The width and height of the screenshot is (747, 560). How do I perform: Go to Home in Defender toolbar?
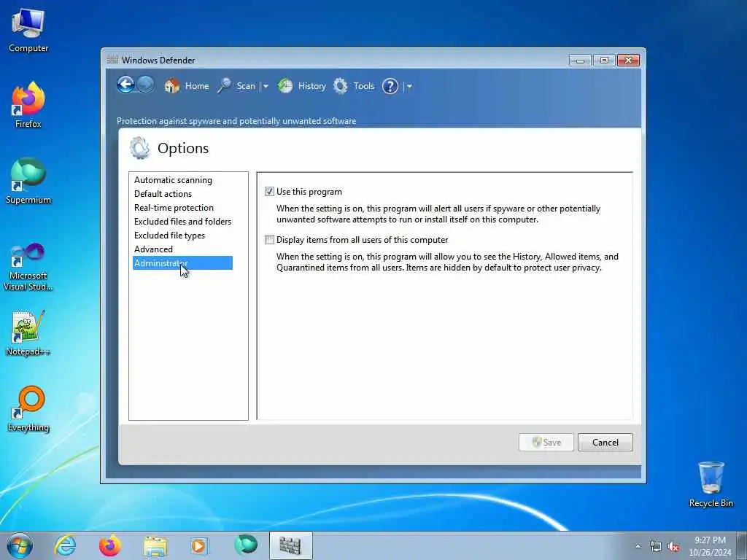point(197,86)
